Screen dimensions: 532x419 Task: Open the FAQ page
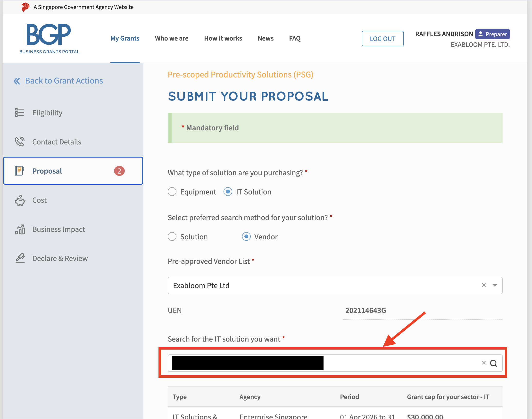[295, 38]
